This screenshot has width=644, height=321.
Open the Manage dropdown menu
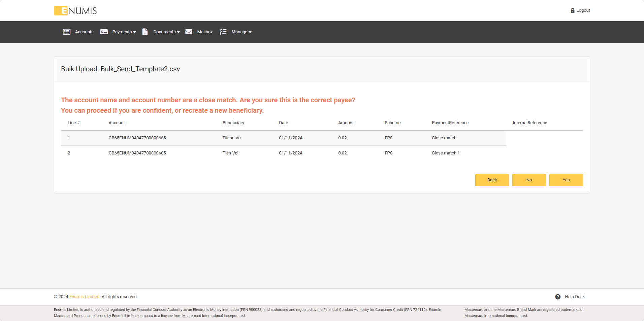pos(241,32)
